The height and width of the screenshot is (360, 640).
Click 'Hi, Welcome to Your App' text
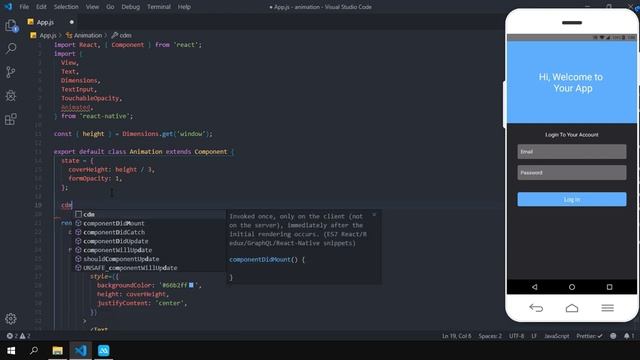(571, 82)
